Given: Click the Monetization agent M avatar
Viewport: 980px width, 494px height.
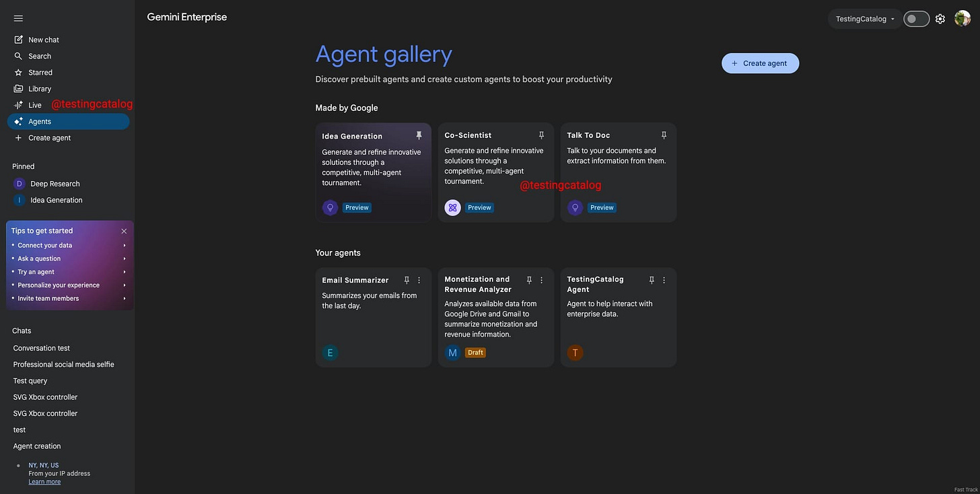Looking at the screenshot, I should 452,352.
